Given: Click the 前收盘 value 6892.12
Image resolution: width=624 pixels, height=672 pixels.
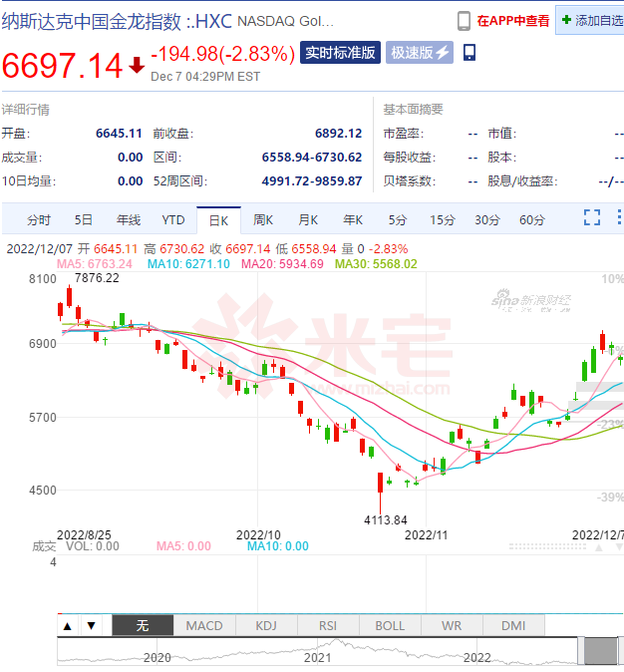Looking at the screenshot, I should [x=339, y=134].
